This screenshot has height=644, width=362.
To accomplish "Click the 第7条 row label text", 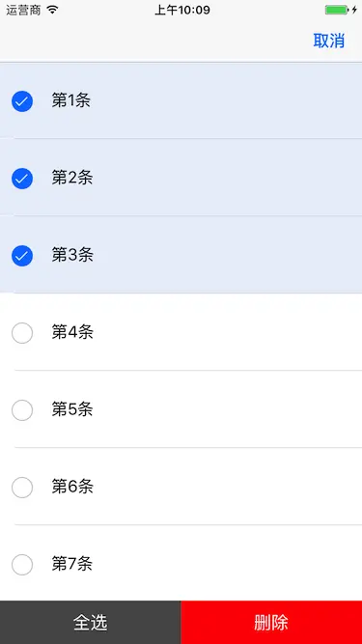I will click(72, 564).
